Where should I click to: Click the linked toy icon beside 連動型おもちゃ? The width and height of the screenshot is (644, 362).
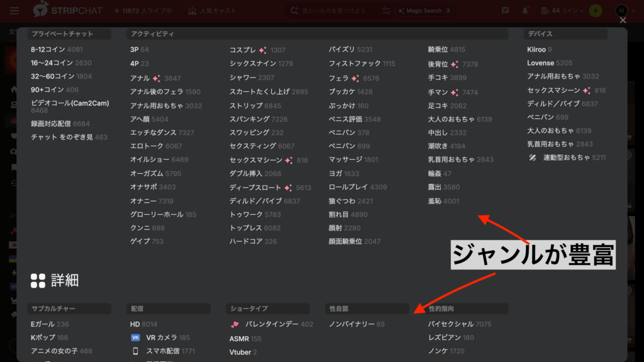533,157
